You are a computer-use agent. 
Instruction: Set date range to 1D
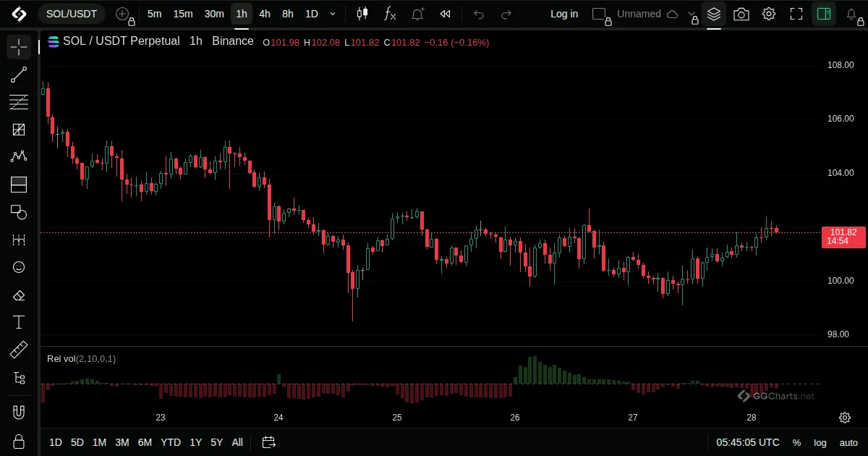coord(56,442)
